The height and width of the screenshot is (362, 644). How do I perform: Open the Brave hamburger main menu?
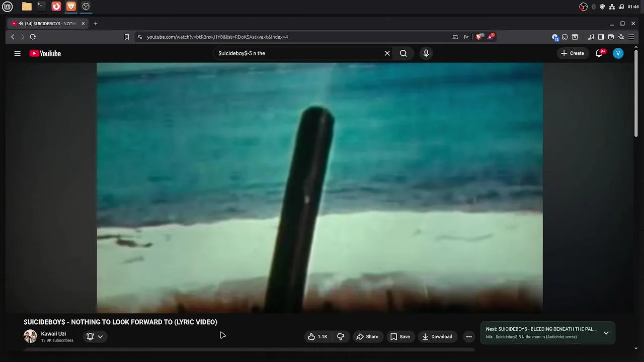[x=631, y=37]
